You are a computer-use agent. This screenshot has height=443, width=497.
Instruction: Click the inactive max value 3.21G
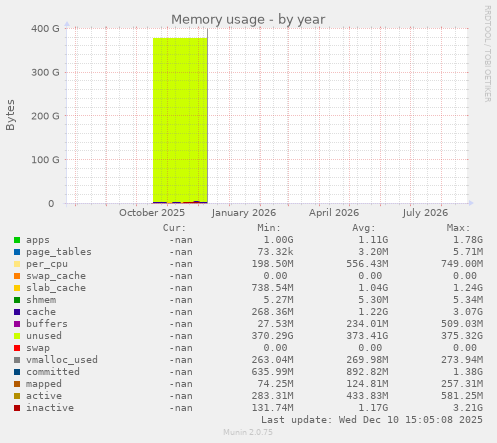[468, 408]
